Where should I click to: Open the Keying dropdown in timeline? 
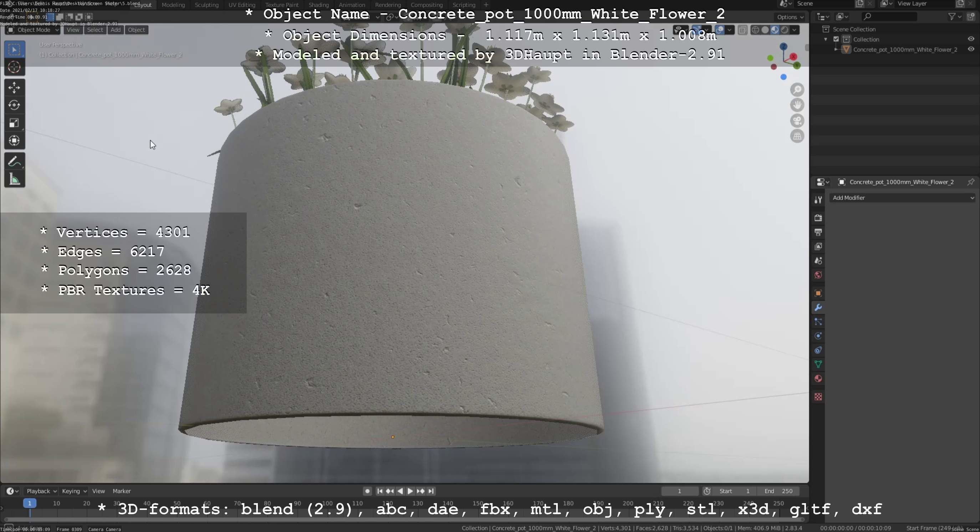[74, 491]
